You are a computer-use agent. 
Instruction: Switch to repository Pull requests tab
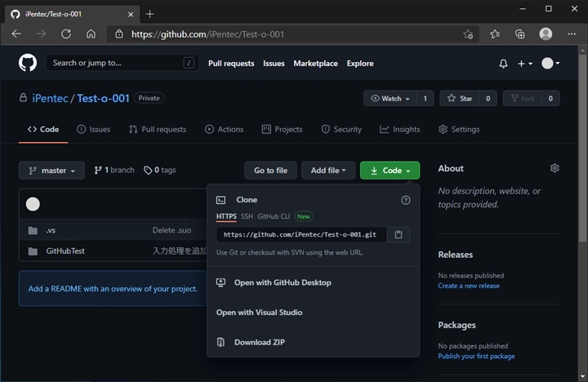pyautogui.click(x=158, y=129)
